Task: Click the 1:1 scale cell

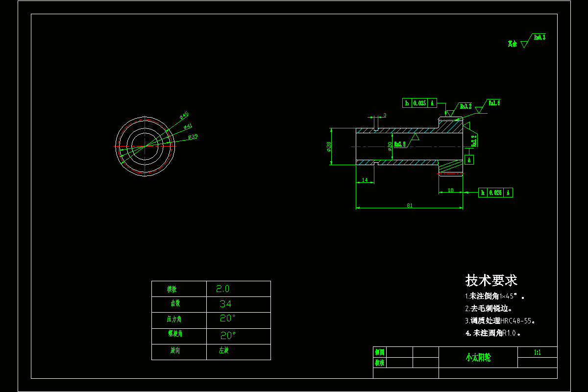Action: tap(537, 352)
